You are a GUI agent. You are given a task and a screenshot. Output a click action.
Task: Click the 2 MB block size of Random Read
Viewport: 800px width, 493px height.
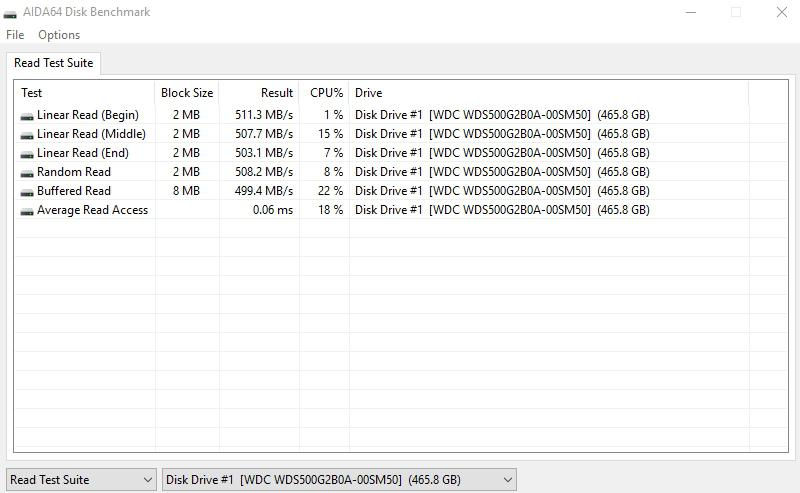(186, 171)
